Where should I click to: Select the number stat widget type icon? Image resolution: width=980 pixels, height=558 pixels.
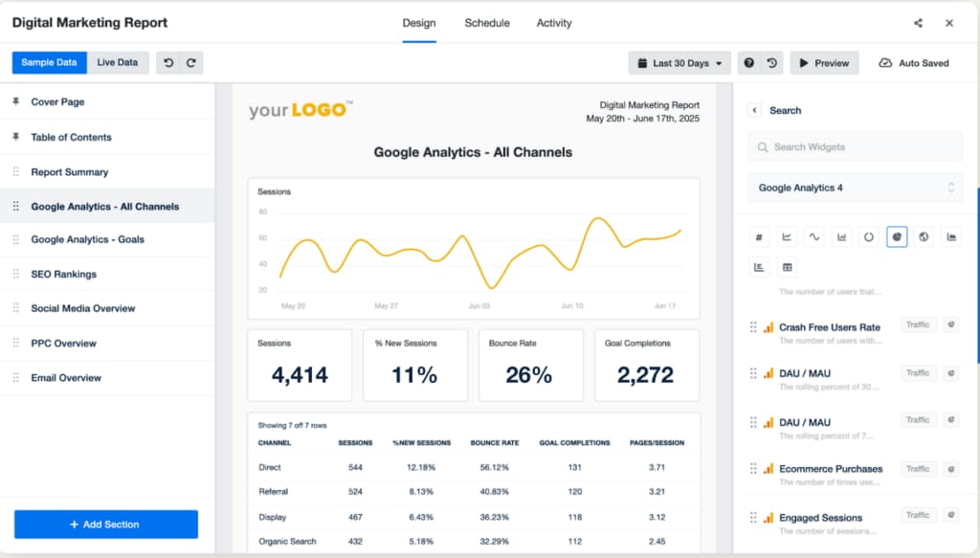click(x=759, y=237)
